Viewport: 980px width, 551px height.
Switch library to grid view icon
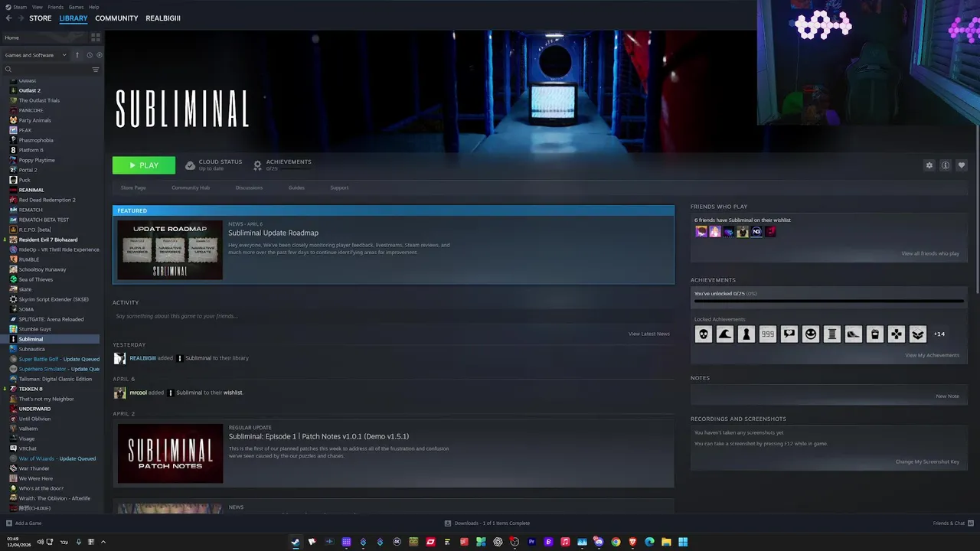point(96,37)
